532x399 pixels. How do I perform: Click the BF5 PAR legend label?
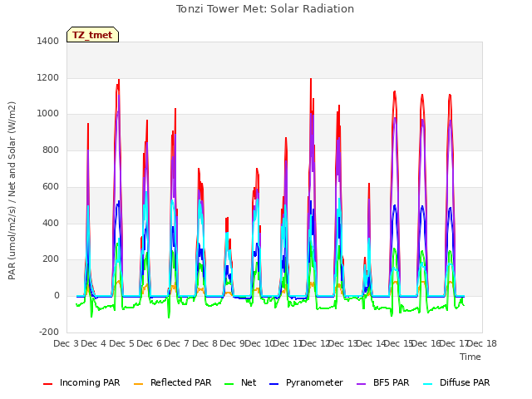point(391,382)
